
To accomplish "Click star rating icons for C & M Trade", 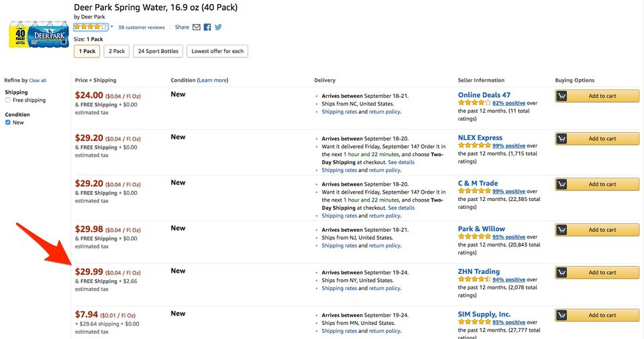I will [474, 191].
